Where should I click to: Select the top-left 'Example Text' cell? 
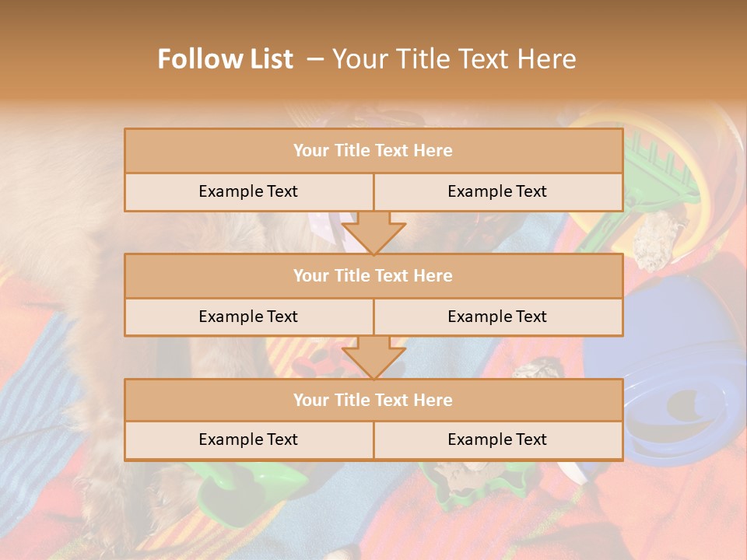click(248, 192)
